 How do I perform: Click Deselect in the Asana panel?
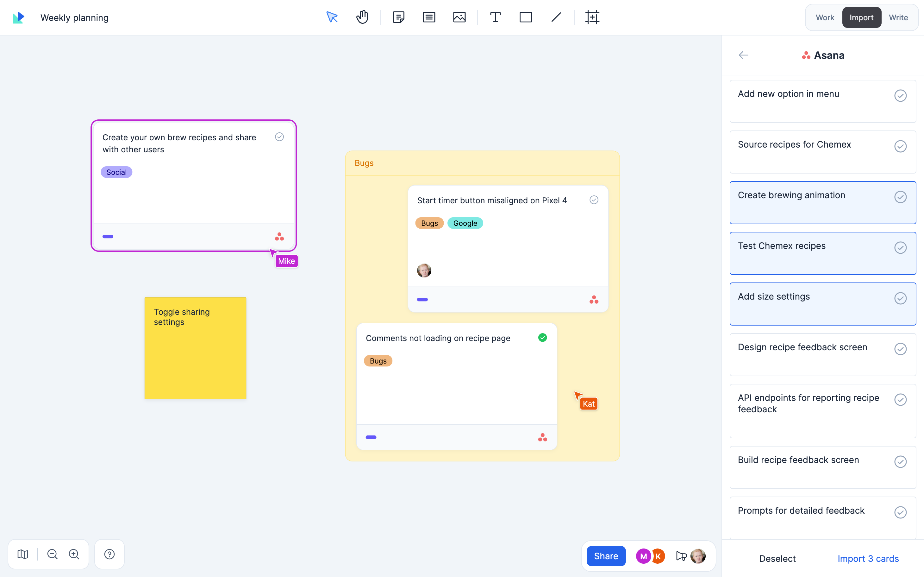tap(777, 559)
